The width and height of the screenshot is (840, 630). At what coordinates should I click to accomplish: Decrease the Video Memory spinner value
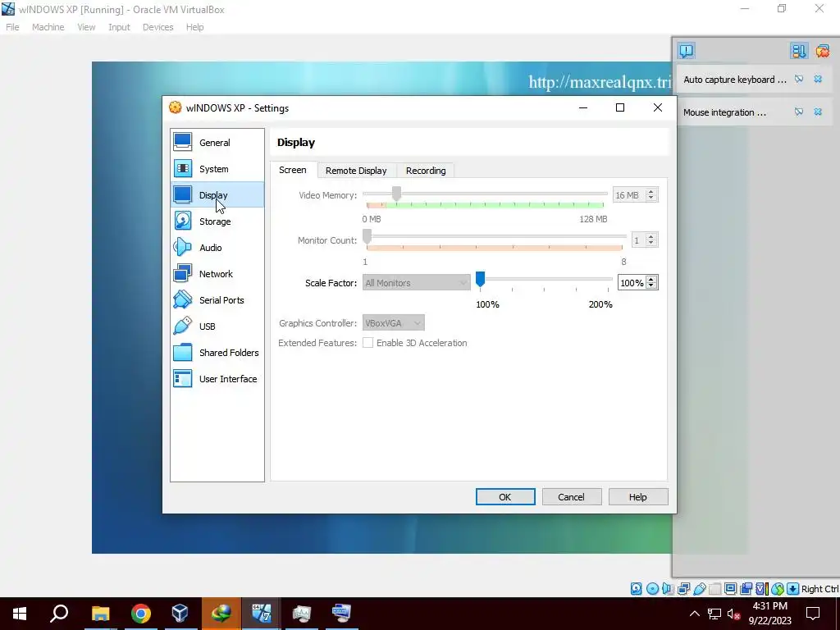point(651,199)
